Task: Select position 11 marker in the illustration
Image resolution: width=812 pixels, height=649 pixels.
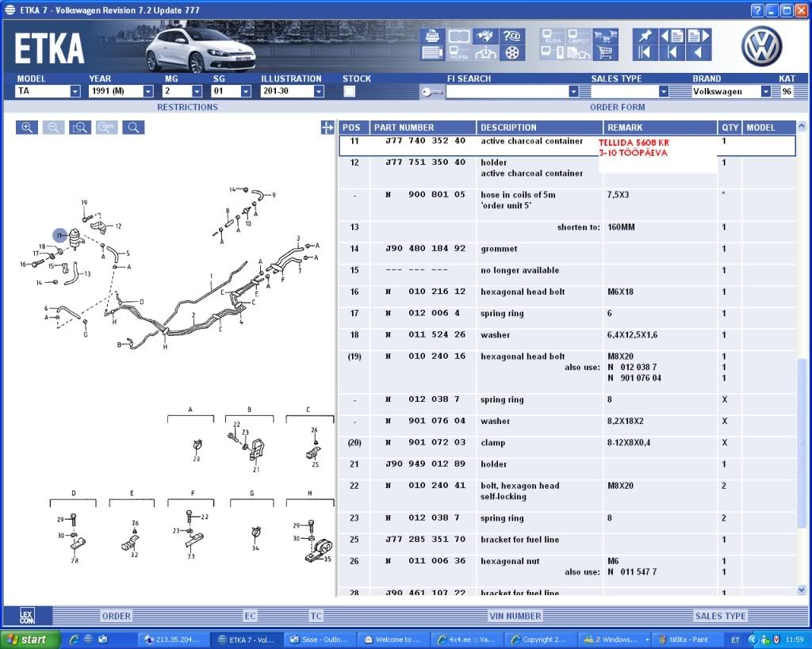Action: pos(60,235)
